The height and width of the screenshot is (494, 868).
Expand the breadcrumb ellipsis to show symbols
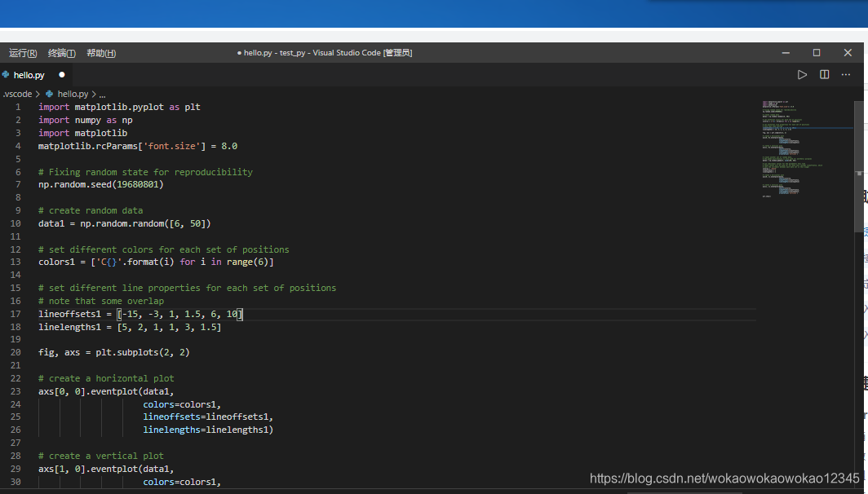pos(102,94)
